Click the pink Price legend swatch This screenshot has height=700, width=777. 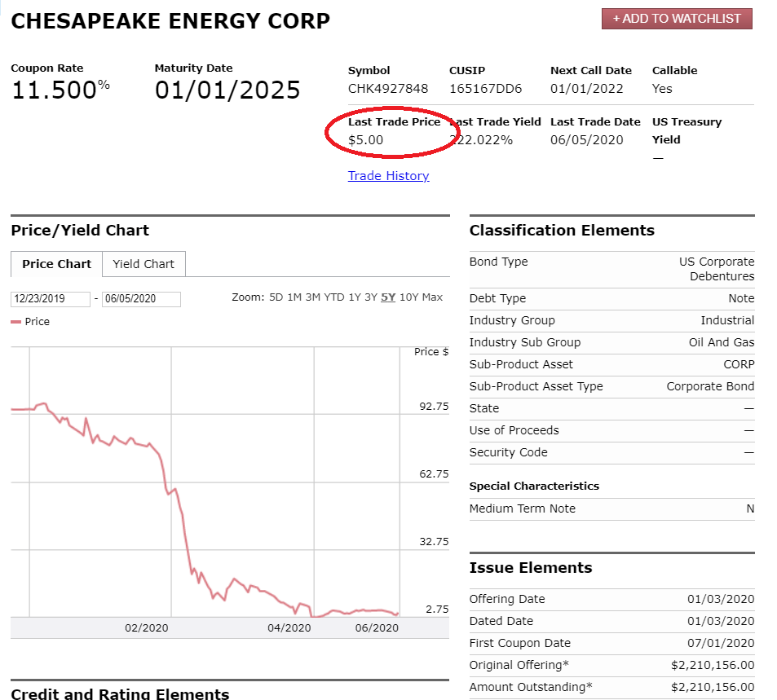tap(15, 322)
